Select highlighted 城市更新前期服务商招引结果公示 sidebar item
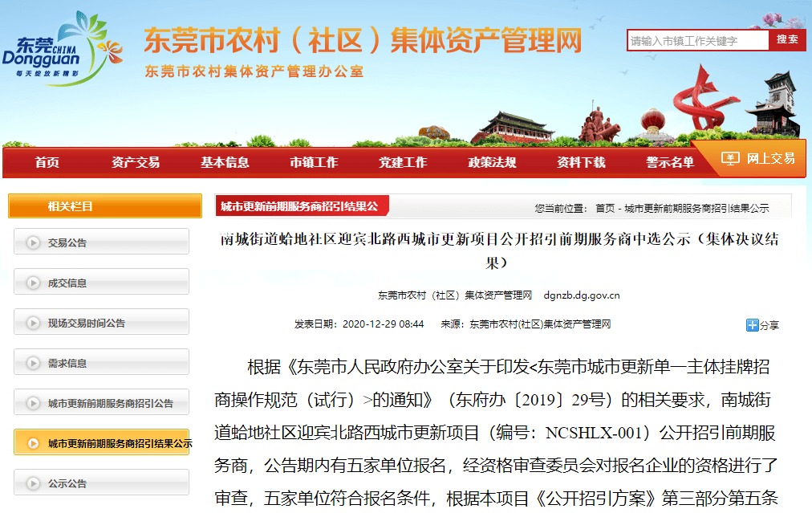Screen dimensions: 812x513 click(x=101, y=443)
